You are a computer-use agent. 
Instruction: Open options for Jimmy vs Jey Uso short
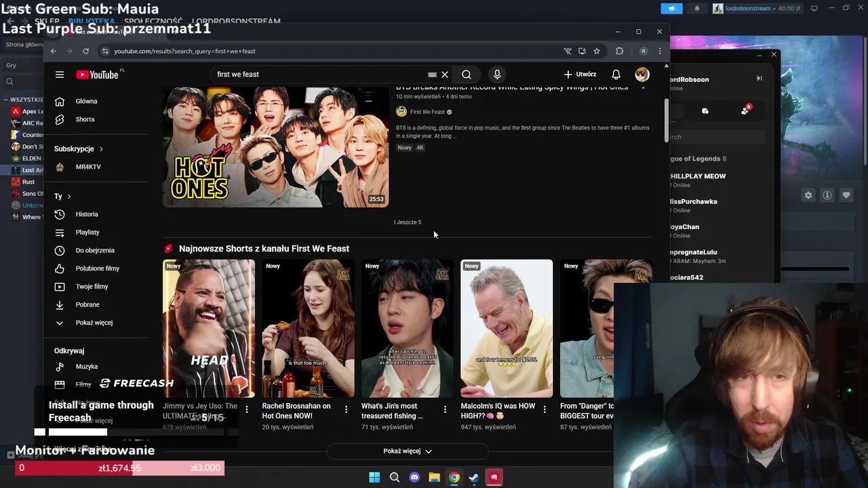(x=247, y=409)
